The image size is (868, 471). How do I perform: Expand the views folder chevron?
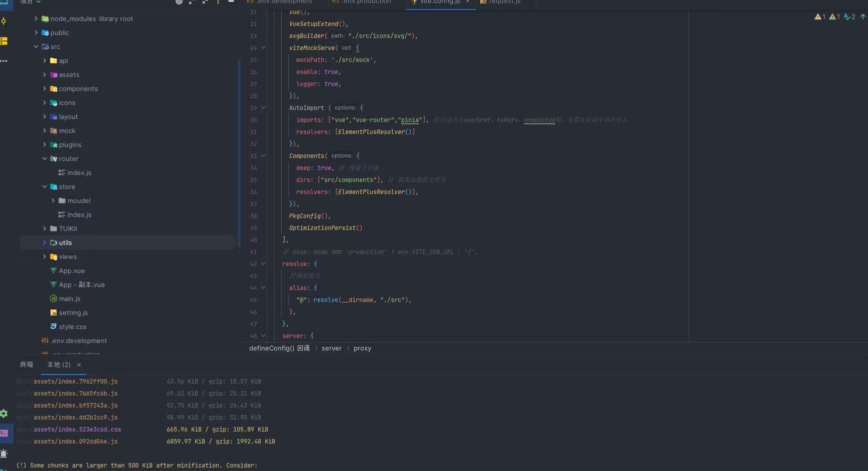[x=45, y=256]
